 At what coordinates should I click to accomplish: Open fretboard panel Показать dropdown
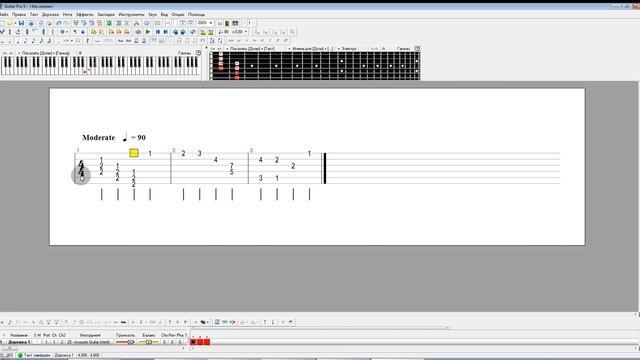(251, 49)
